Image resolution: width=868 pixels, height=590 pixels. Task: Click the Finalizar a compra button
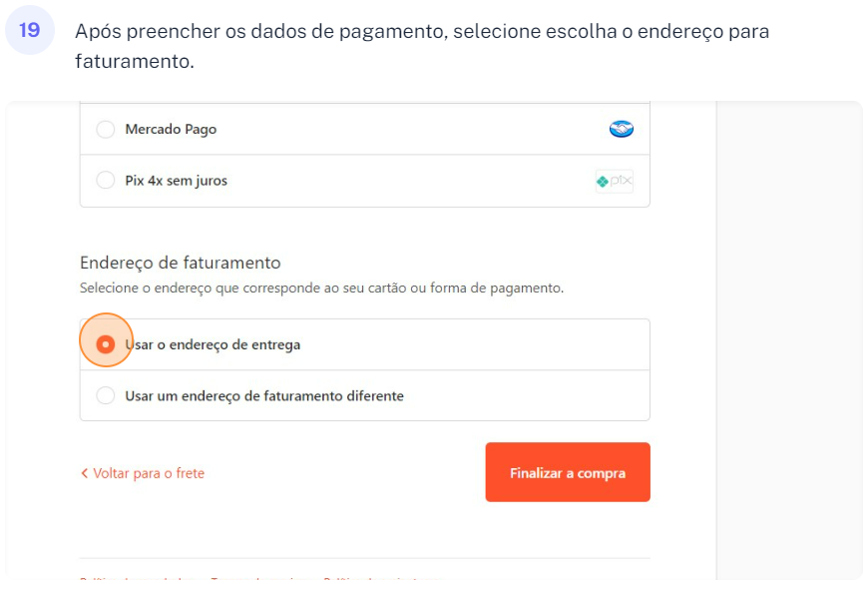point(568,472)
